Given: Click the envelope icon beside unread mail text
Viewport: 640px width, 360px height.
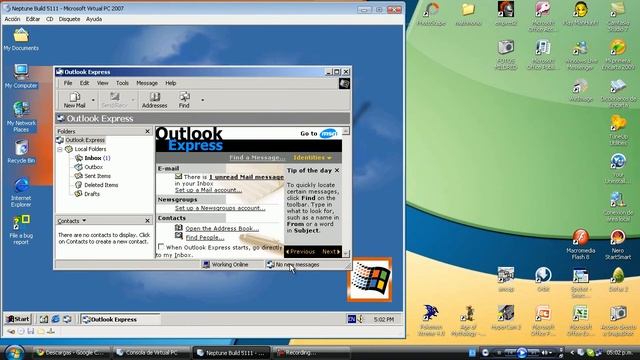Looking at the screenshot, I should pyautogui.click(x=178, y=176).
